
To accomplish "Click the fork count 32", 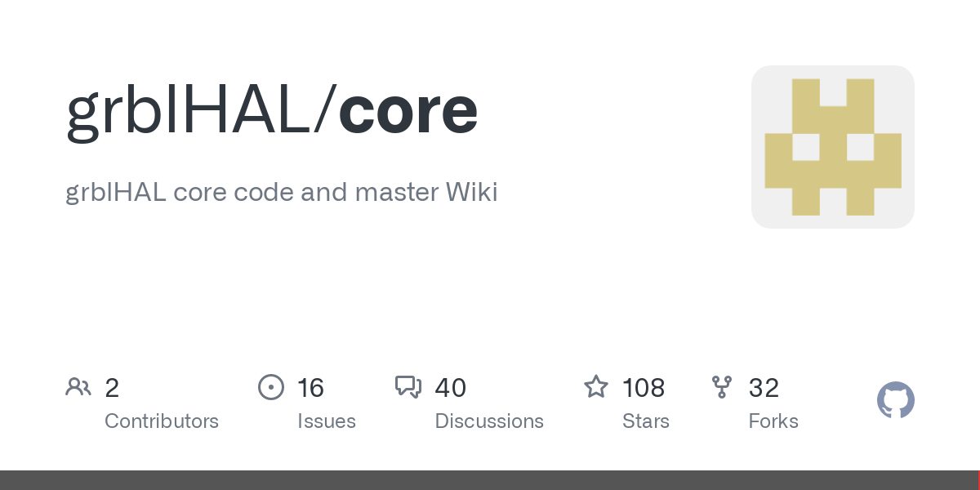I will click(x=764, y=387).
